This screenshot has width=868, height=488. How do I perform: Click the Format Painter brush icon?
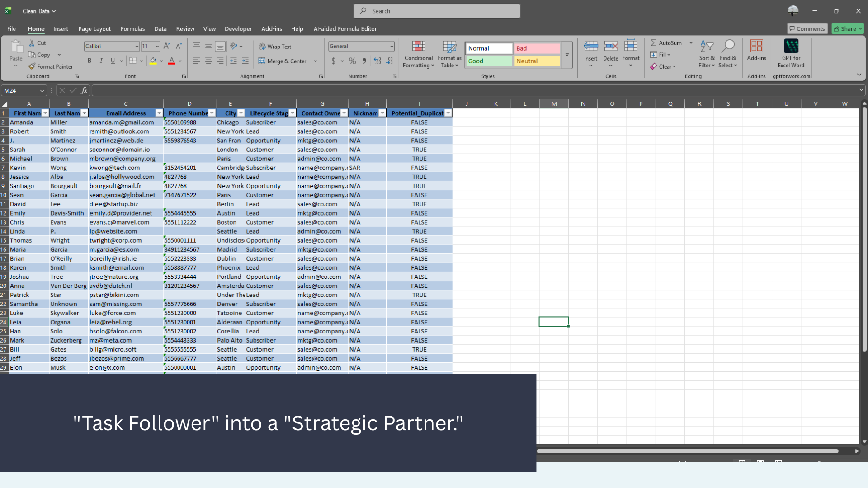tap(32, 66)
